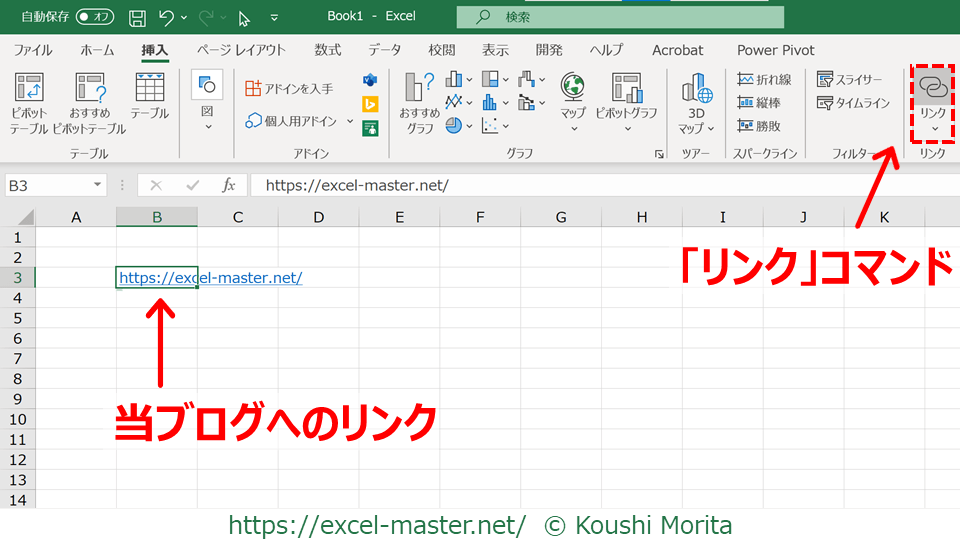This screenshot has width=960, height=540.
Task: Switch to the Home tab
Action: [x=97, y=50]
